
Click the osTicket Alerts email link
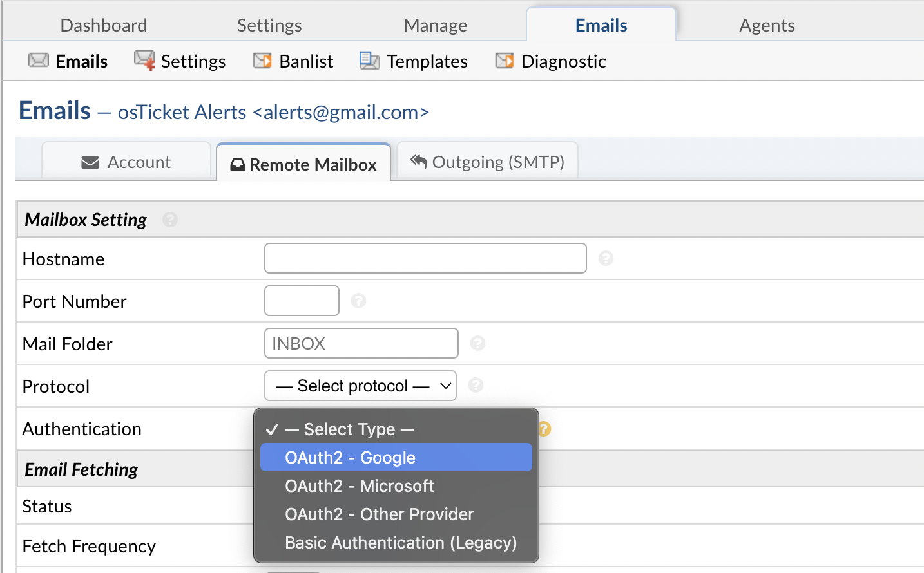pyautogui.click(x=273, y=111)
